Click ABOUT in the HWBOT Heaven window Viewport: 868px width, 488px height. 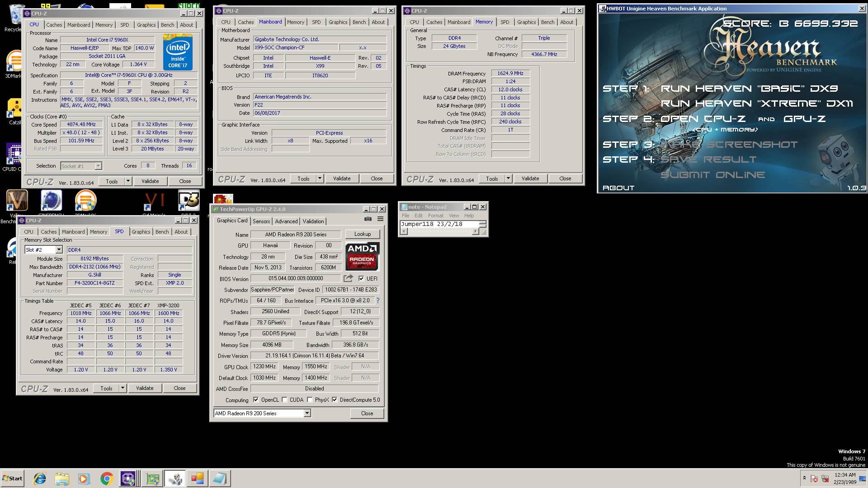618,188
